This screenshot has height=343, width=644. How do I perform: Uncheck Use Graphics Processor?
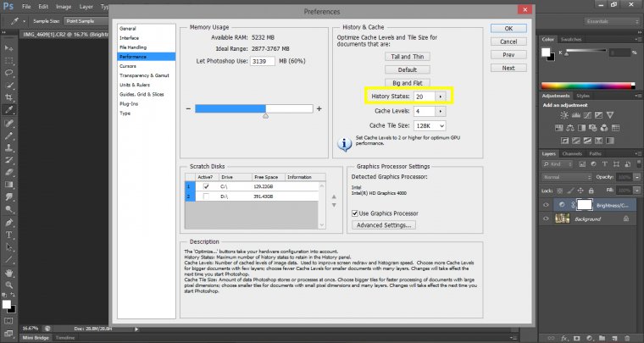(355, 213)
